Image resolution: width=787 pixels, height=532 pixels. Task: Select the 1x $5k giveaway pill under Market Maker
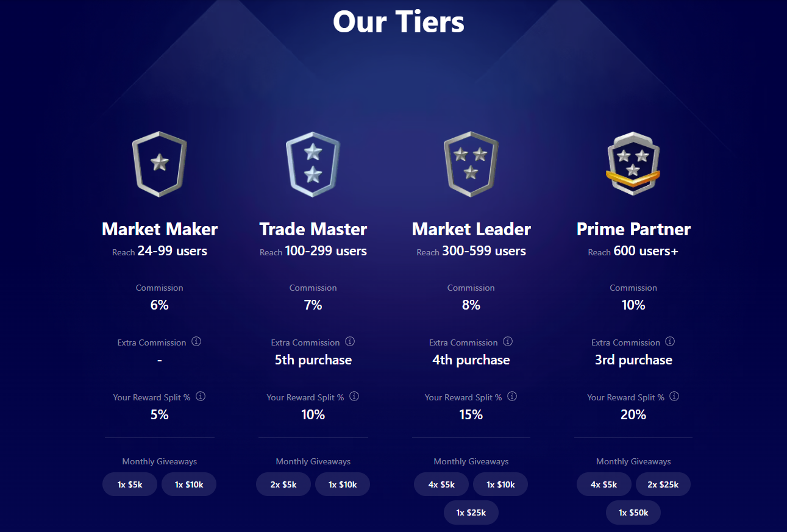(x=129, y=484)
